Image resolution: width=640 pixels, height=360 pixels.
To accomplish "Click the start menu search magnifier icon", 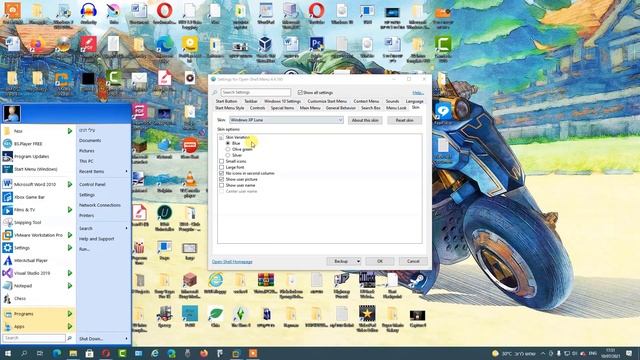I will [x=69, y=338].
